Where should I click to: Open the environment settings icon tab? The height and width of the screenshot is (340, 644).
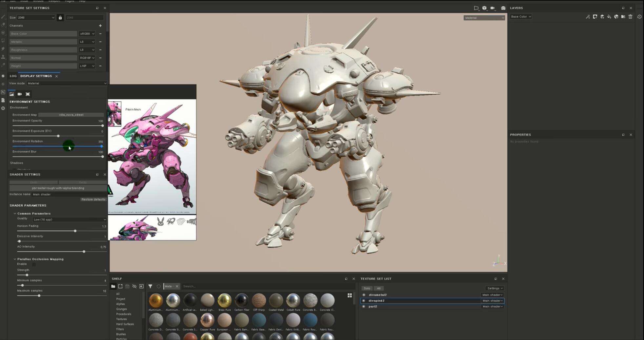[12, 94]
